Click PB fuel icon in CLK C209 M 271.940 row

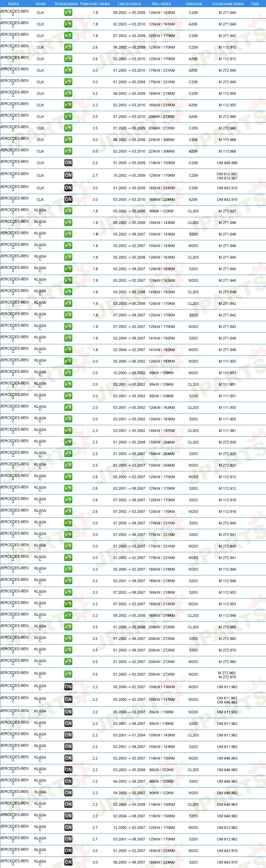(x=68, y=13)
